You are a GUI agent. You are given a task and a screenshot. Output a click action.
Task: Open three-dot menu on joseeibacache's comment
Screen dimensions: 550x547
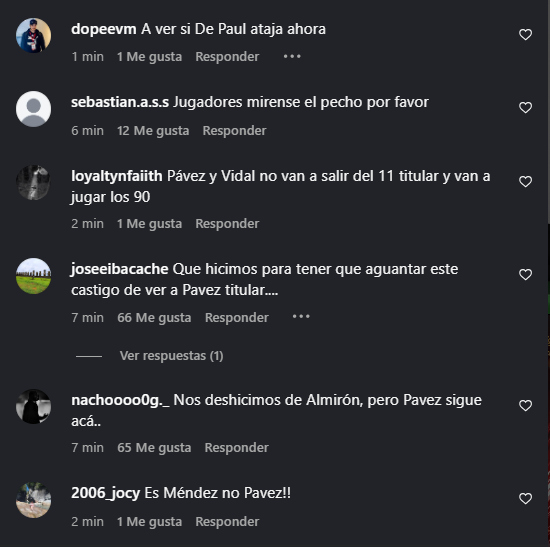pos(301,316)
